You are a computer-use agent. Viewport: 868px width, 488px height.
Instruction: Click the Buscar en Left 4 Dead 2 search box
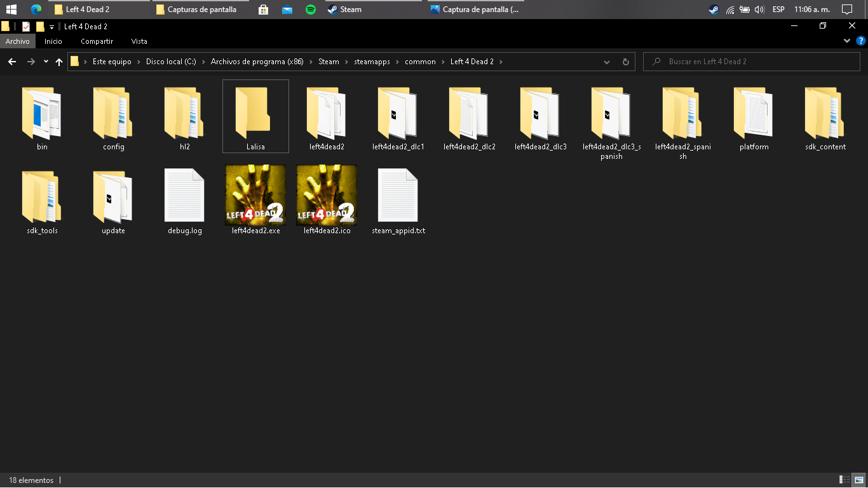[752, 62]
